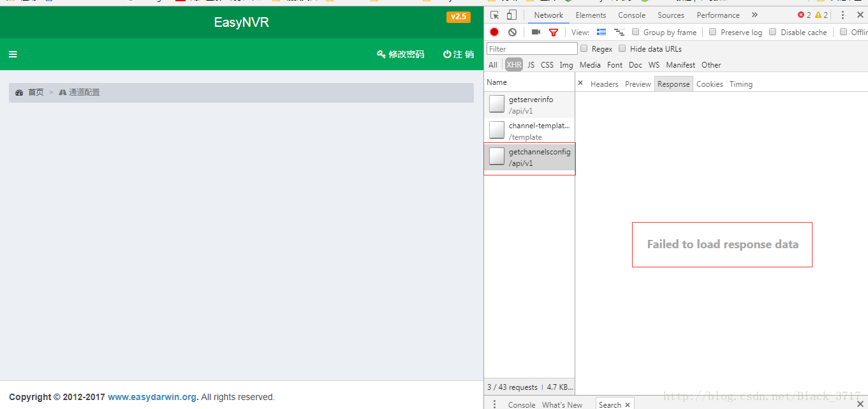Close the request details pane
The image size is (868, 409).
tap(580, 84)
